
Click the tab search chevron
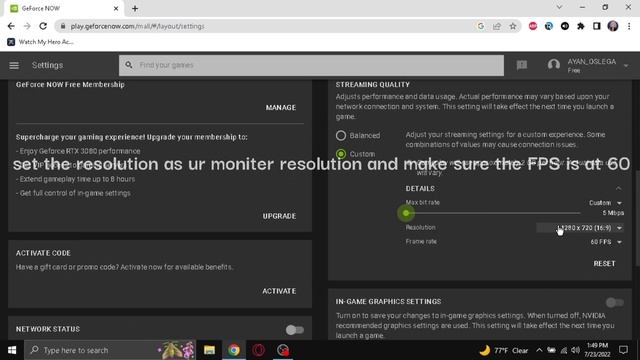coord(559,7)
